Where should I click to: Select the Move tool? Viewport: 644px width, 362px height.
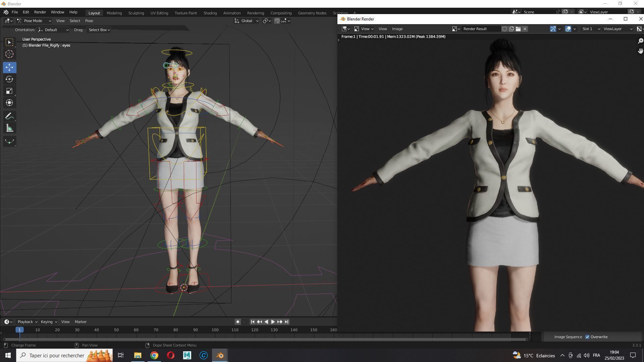pos(9,67)
